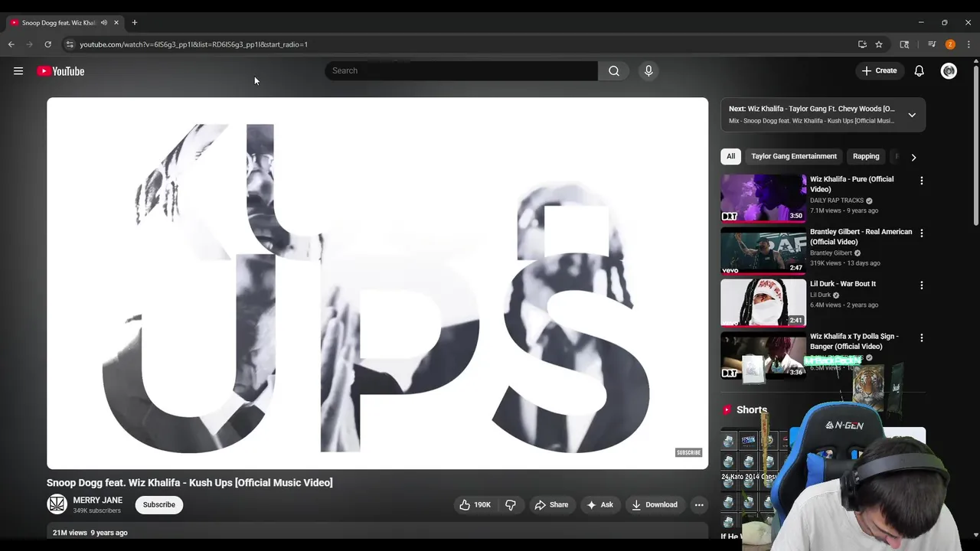Click inside the YouTube search field
This screenshot has width=980, height=551.
[461, 70]
